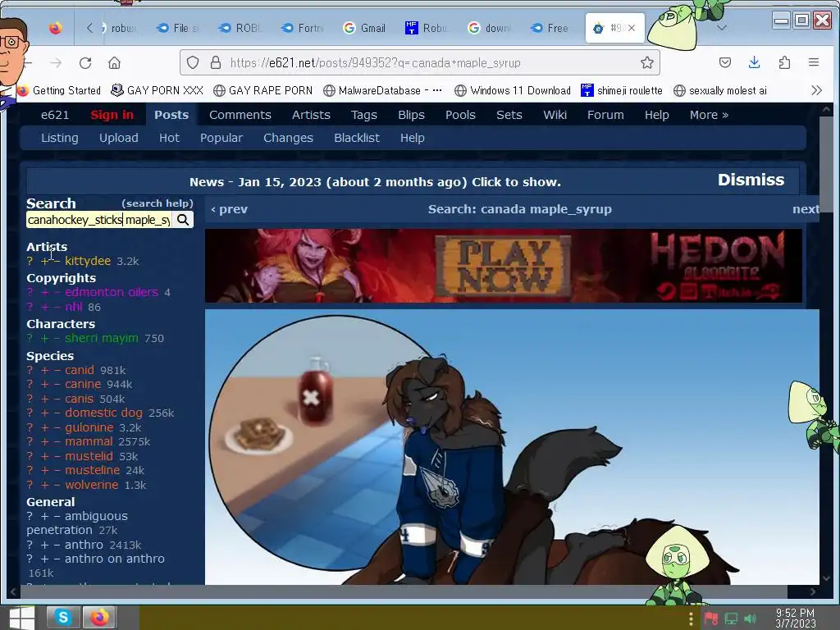Click the tab strip scroll-left arrow
840x630 pixels.
pos(89,28)
